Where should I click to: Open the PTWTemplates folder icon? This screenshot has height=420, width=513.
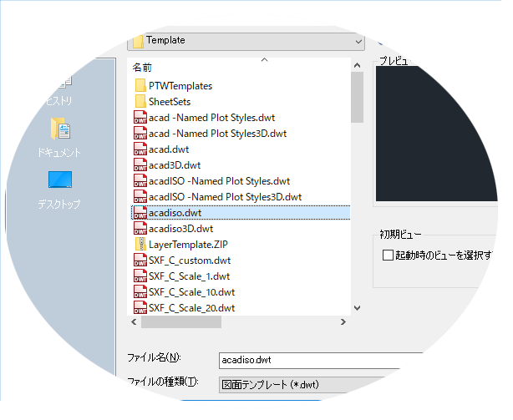(140, 86)
